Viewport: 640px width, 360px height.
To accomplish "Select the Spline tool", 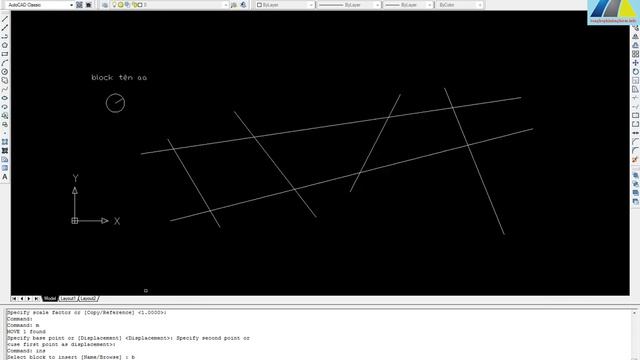I will 4,89.
